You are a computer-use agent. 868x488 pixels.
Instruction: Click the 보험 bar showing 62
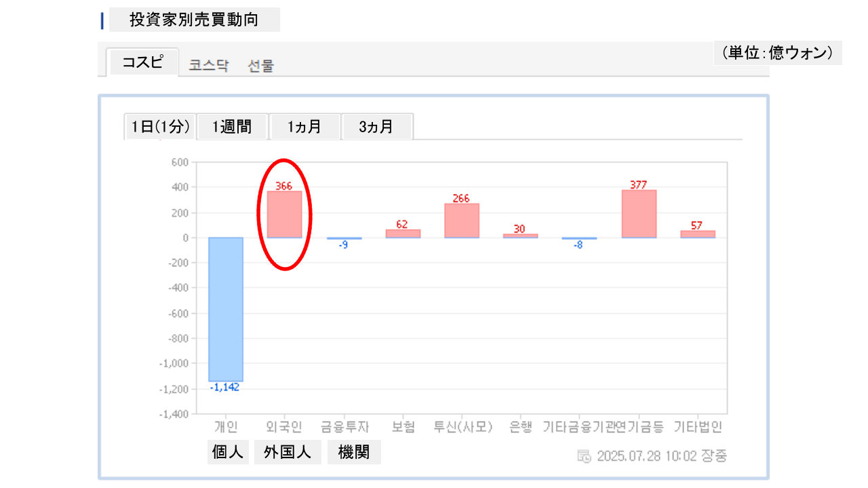(403, 233)
